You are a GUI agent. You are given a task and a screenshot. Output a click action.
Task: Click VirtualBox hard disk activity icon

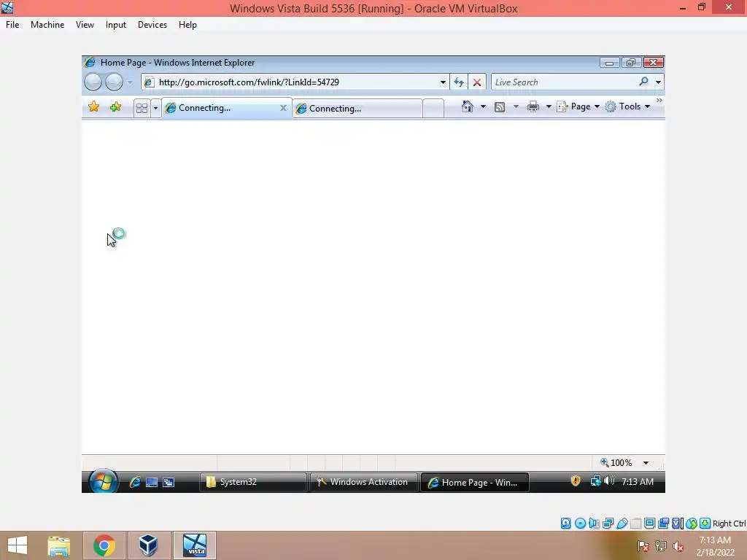565,524
